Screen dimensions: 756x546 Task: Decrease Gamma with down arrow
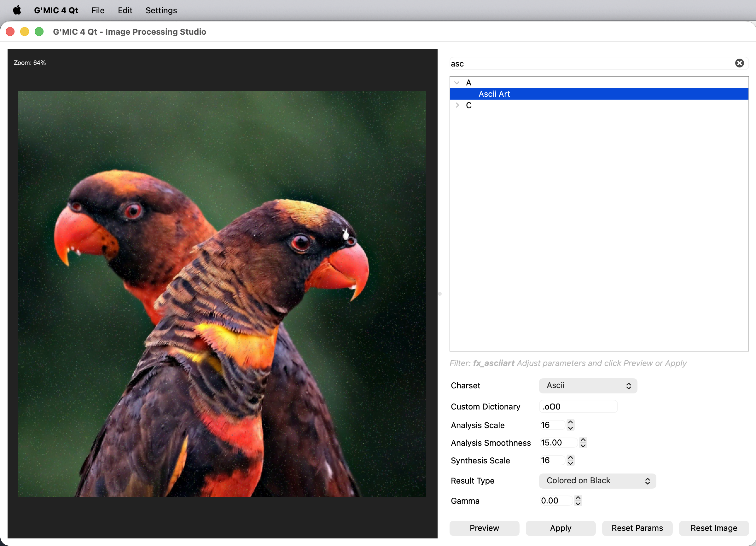[578, 504]
